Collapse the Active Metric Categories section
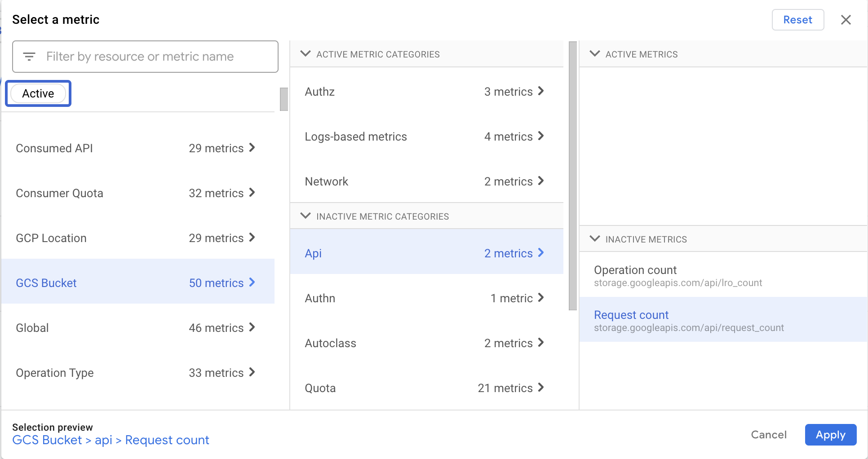The height and width of the screenshot is (459, 868). pos(306,54)
